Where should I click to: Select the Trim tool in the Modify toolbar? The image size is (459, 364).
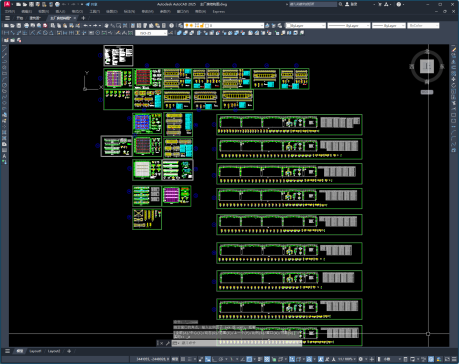[x=454, y=103]
